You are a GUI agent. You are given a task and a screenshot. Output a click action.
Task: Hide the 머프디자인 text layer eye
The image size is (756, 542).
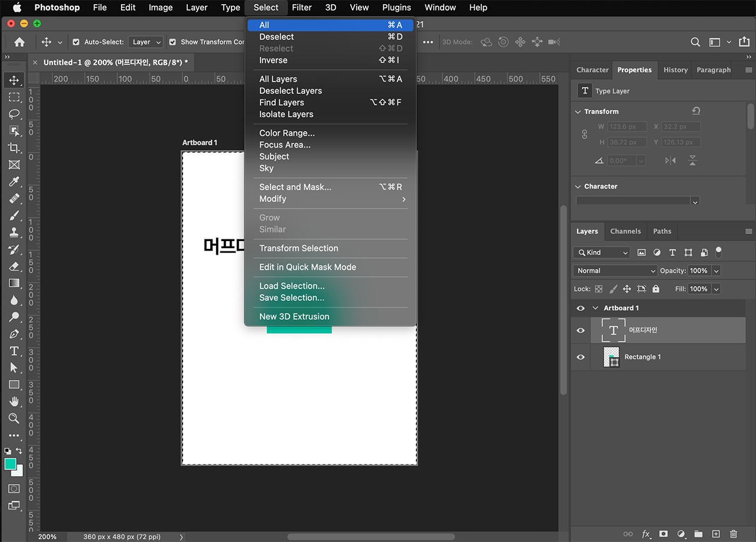tap(581, 330)
